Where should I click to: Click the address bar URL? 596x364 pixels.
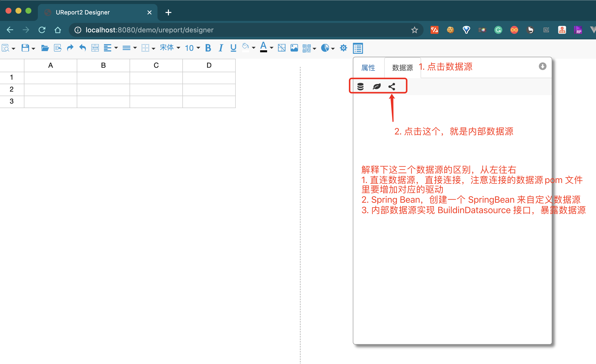[149, 30]
